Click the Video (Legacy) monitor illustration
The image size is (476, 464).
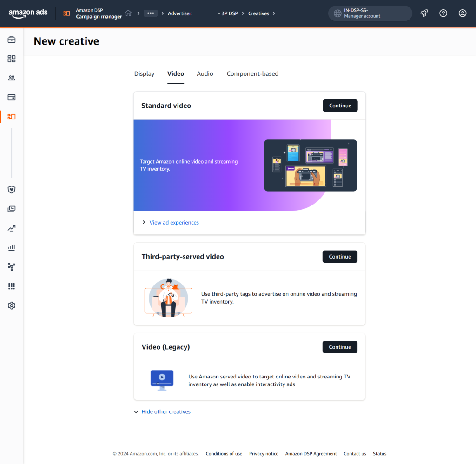(162, 380)
